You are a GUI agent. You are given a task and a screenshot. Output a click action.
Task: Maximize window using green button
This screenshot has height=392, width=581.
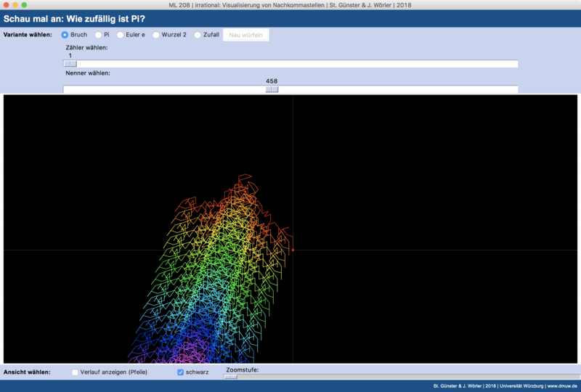(25, 5)
